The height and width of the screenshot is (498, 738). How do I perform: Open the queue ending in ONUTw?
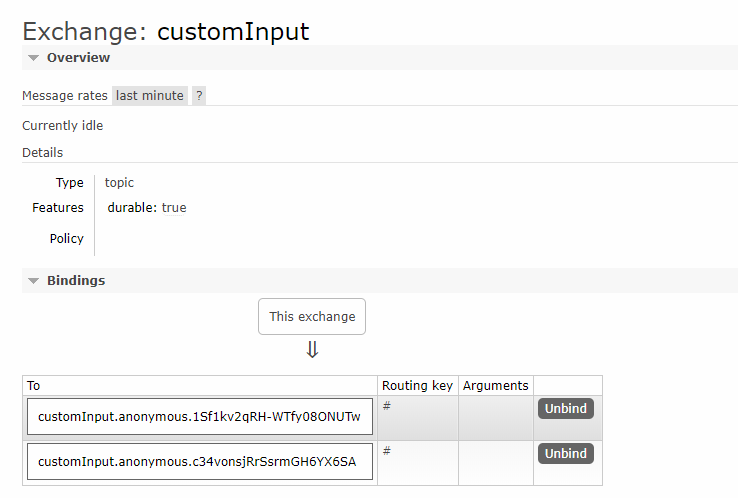click(199, 417)
